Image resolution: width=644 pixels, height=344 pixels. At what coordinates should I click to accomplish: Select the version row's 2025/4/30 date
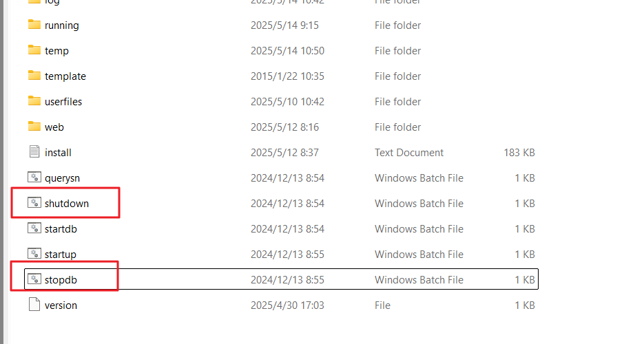(287, 305)
